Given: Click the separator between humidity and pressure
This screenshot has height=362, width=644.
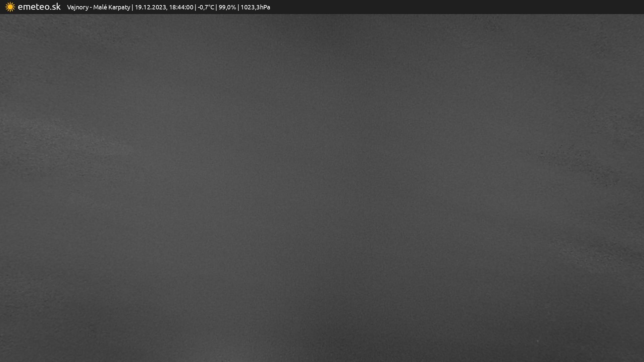Looking at the screenshot, I should (x=238, y=7).
